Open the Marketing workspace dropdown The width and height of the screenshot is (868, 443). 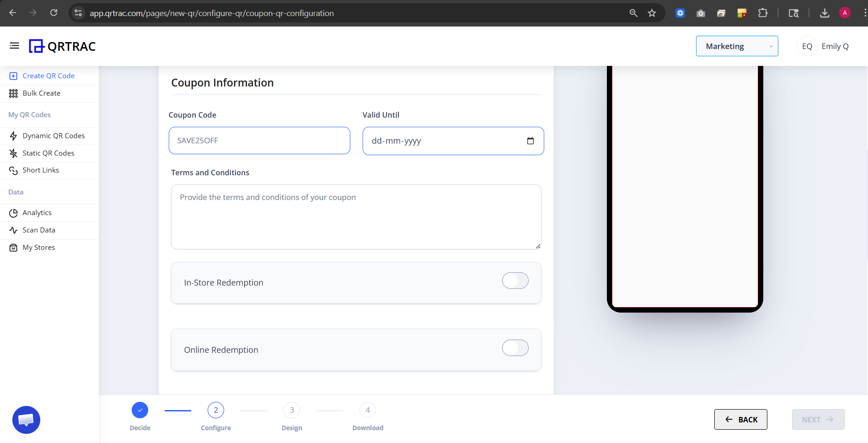[x=737, y=46]
